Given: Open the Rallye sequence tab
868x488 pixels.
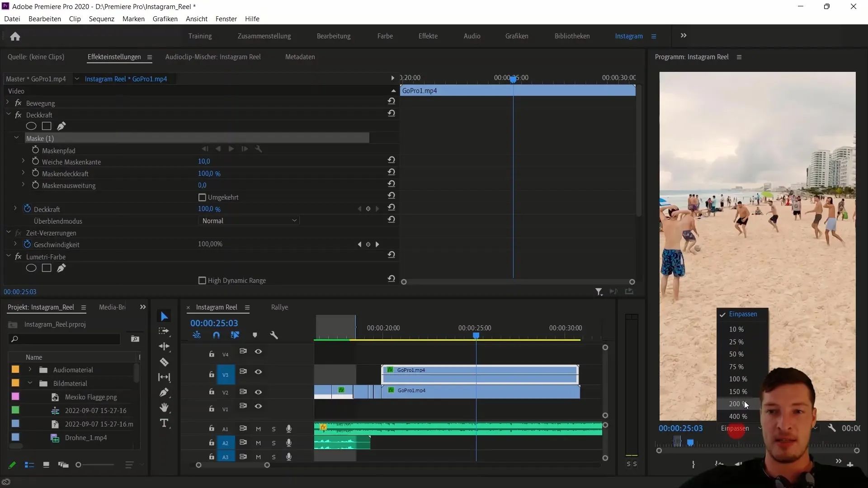Looking at the screenshot, I should coord(279,307).
